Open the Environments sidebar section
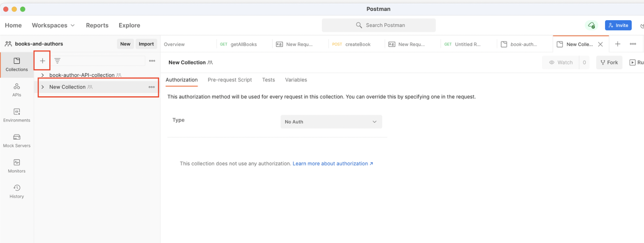 tap(17, 115)
